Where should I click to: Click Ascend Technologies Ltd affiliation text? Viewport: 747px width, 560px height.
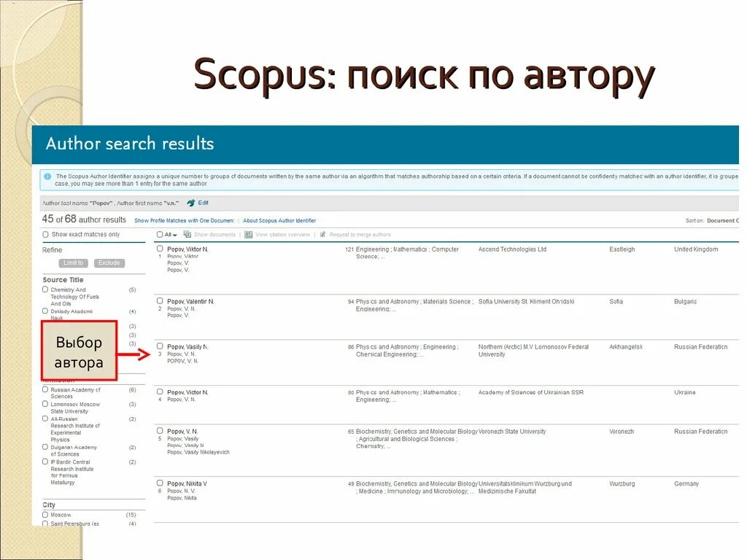[512, 249]
